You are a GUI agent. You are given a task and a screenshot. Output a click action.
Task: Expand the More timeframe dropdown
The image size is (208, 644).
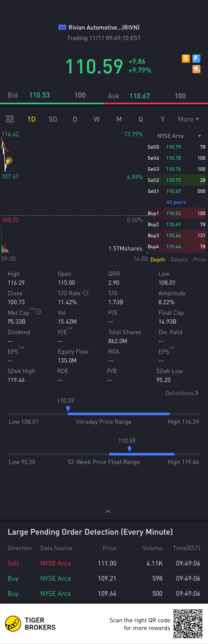click(188, 119)
